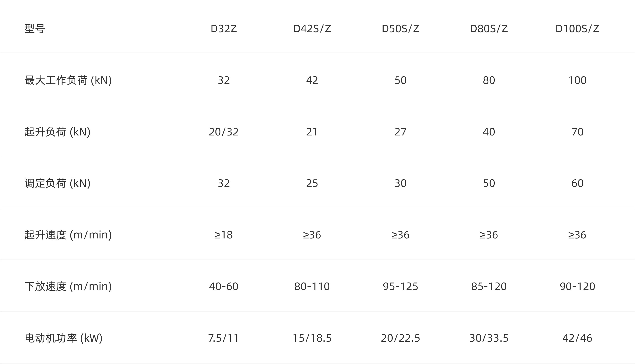Select the D80S/Z model header
This screenshot has width=635, height=364.
coord(489,29)
